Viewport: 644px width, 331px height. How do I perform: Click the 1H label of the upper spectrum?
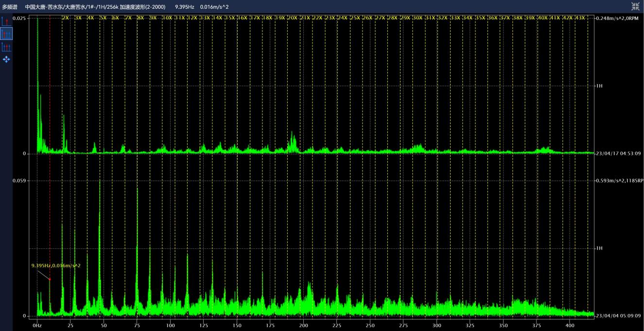click(599, 86)
